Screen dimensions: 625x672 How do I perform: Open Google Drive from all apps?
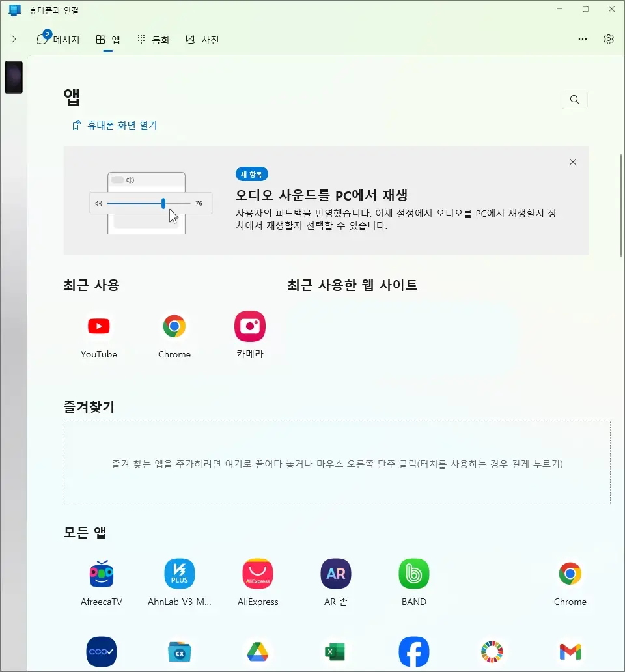[257, 652]
